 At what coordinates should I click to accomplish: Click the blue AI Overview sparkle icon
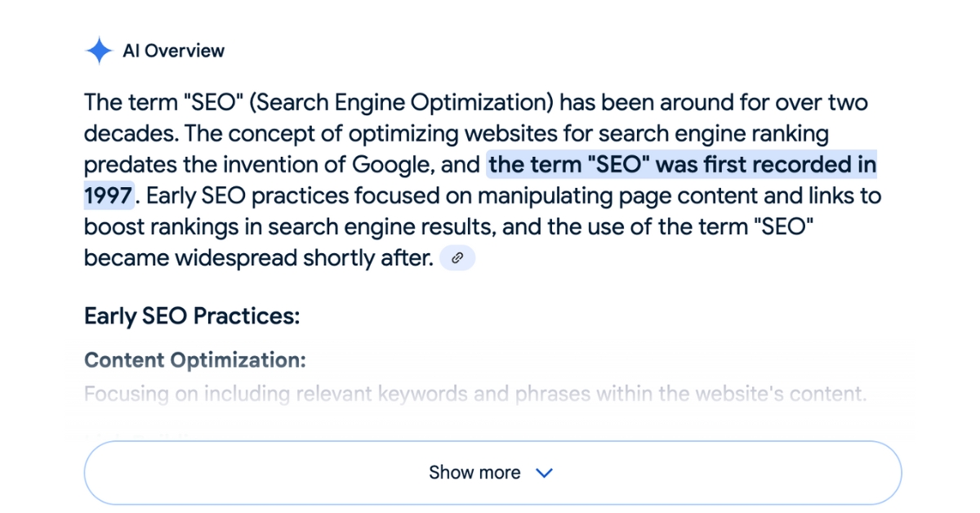pyautogui.click(x=99, y=51)
